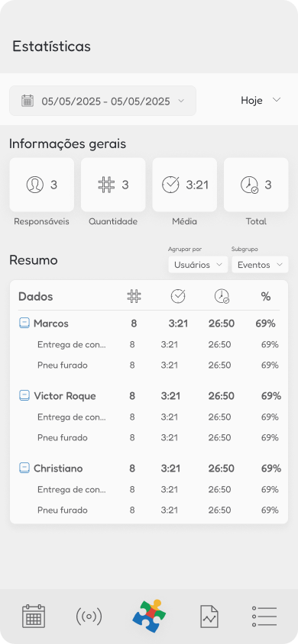This screenshot has height=644, width=298.
Task: Click Entrega de con... under Victor Roque
Action: point(72,417)
